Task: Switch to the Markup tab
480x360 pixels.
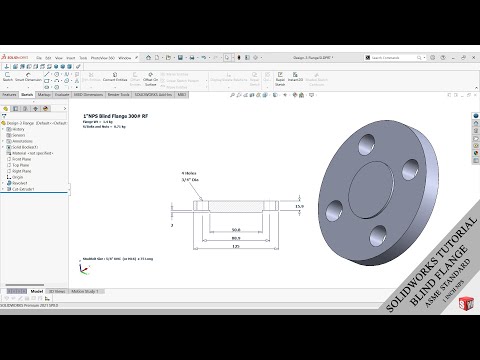Action: (44, 95)
